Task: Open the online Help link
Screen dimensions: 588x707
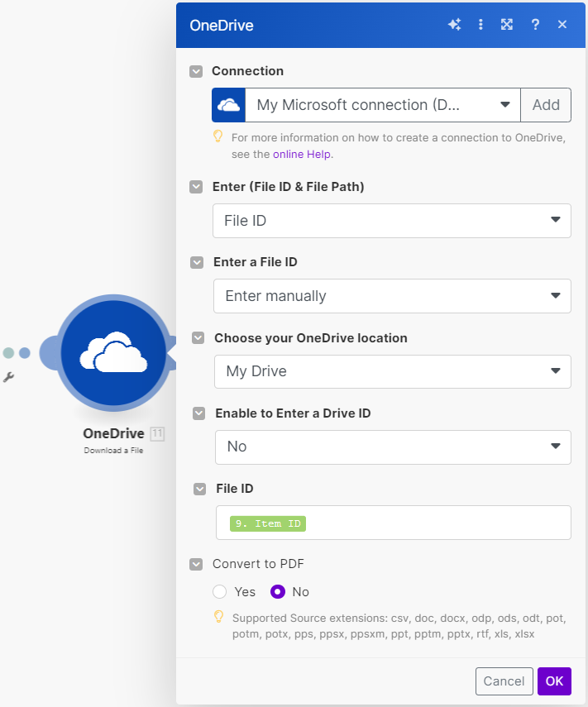Action: click(302, 154)
